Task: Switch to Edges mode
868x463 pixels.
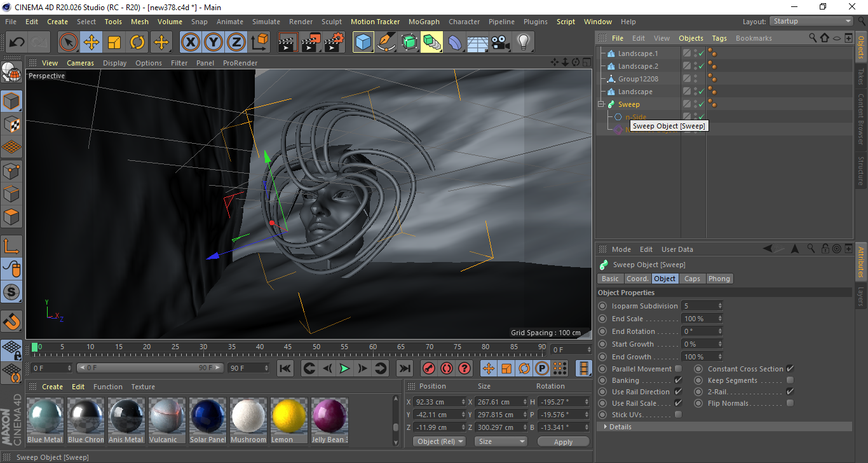Action: pyautogui.click(x=11, y=193)
